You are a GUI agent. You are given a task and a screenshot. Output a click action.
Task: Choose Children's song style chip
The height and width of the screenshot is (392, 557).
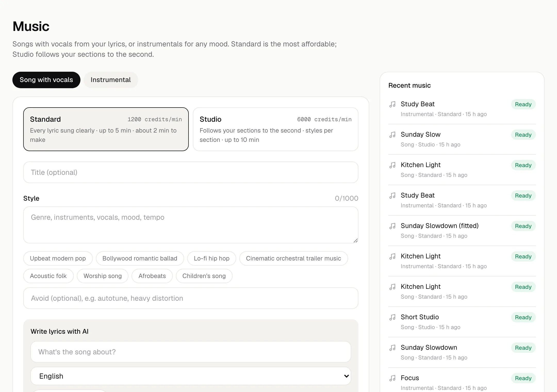click(204, 276)
